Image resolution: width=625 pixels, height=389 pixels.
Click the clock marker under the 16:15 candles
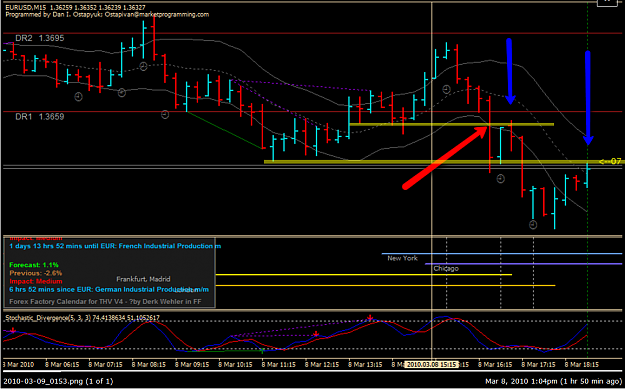pyautogui.click(x=500, y=179)
